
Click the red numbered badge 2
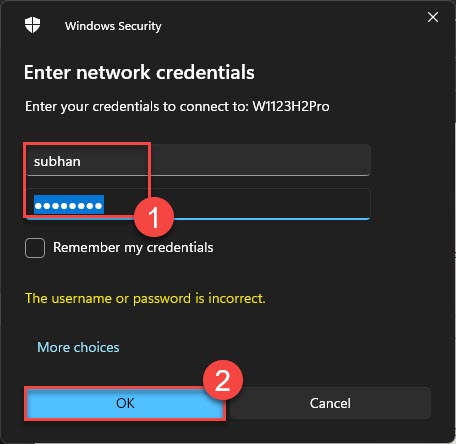coord(223,380)
